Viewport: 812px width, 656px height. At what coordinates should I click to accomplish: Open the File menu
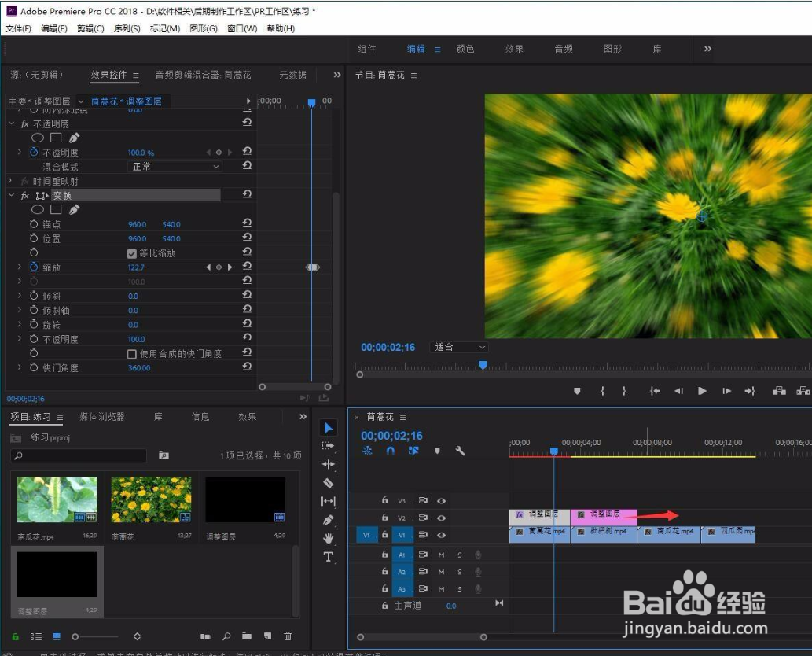18,28
